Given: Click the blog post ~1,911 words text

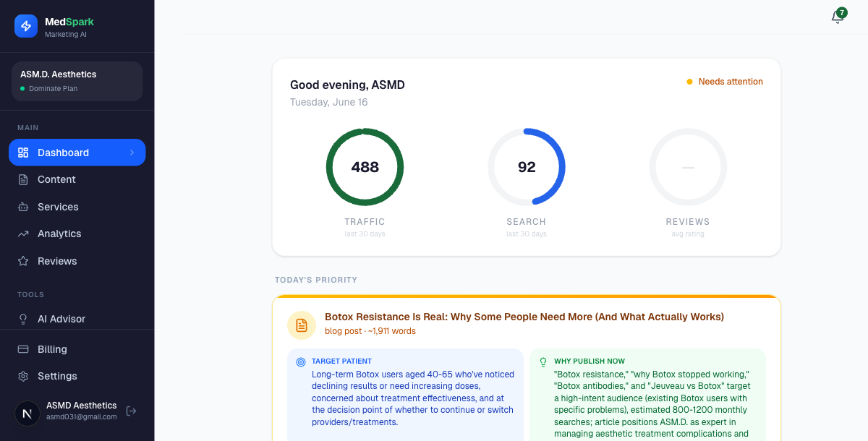Looking at the screenshot, I should coord(370,331).
